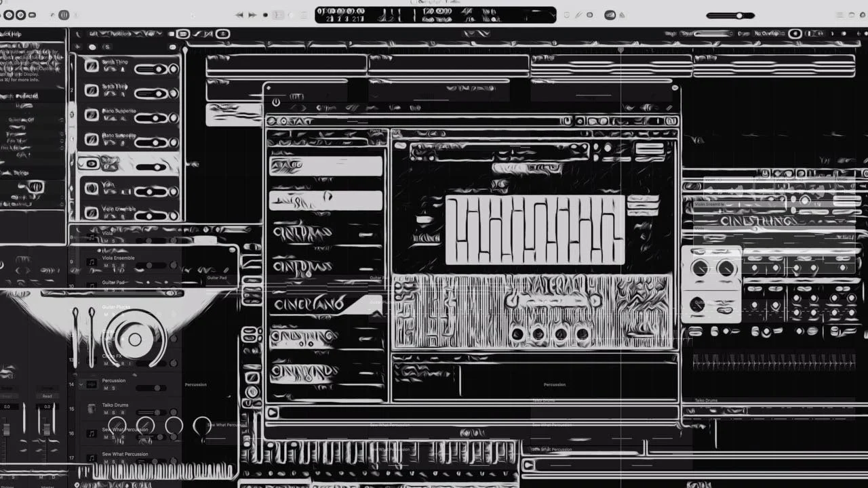Open the Quantize Off dropdown in inspector
Screen dimensions: 868x488
pos(35,119)
